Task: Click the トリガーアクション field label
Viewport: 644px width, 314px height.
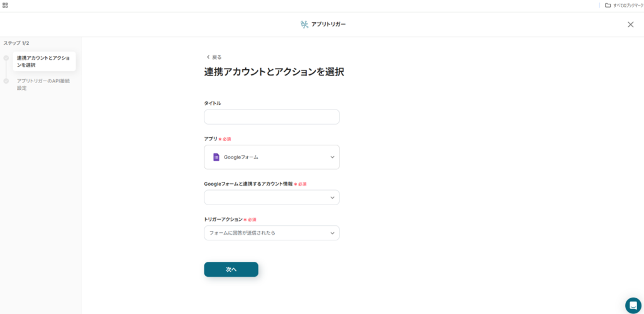Action: pyautogui.click(x=223, y=220)
